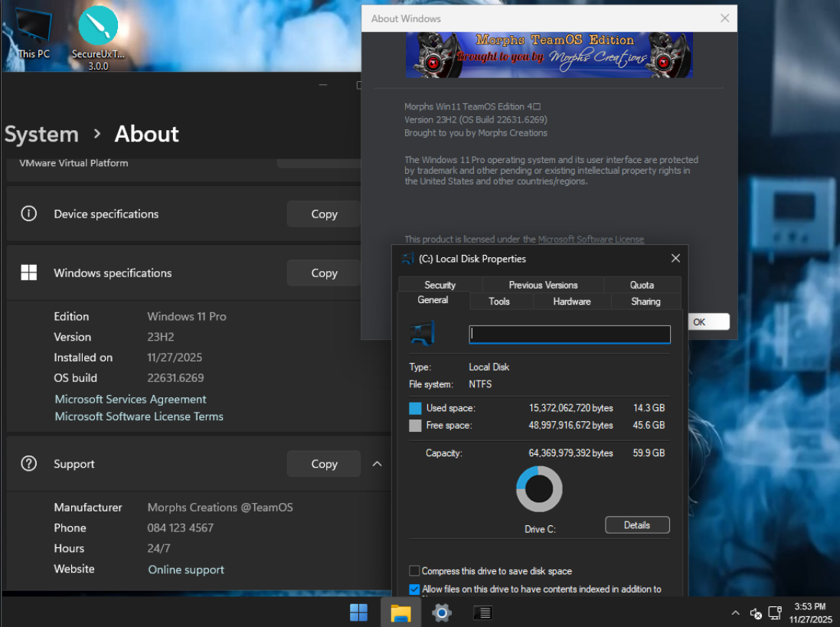Click the Windows Start button
This screenshot has width=840, height=627.
tap(358, 612)
